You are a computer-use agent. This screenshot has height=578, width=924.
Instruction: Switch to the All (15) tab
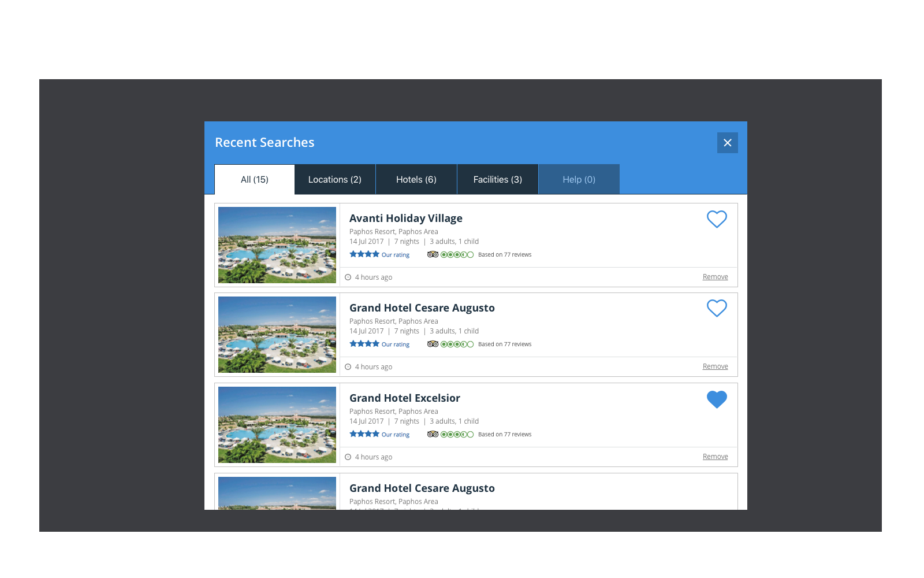click(255, 180)
